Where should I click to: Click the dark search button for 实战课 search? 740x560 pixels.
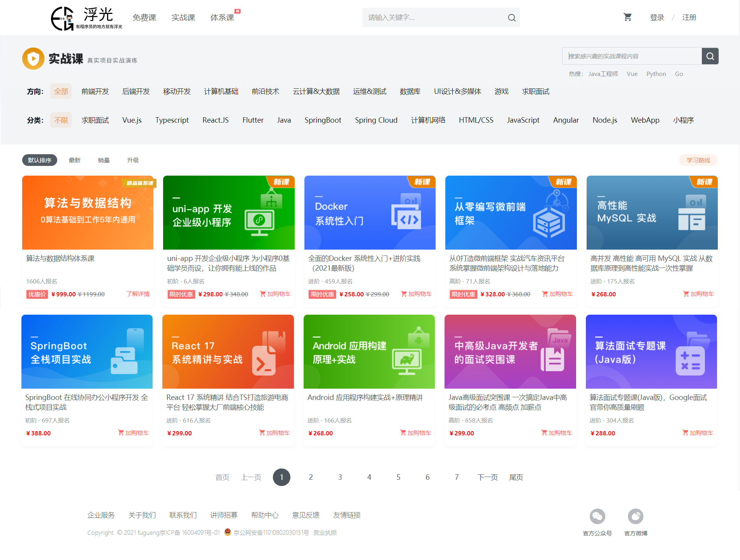[x=710, y=56]
